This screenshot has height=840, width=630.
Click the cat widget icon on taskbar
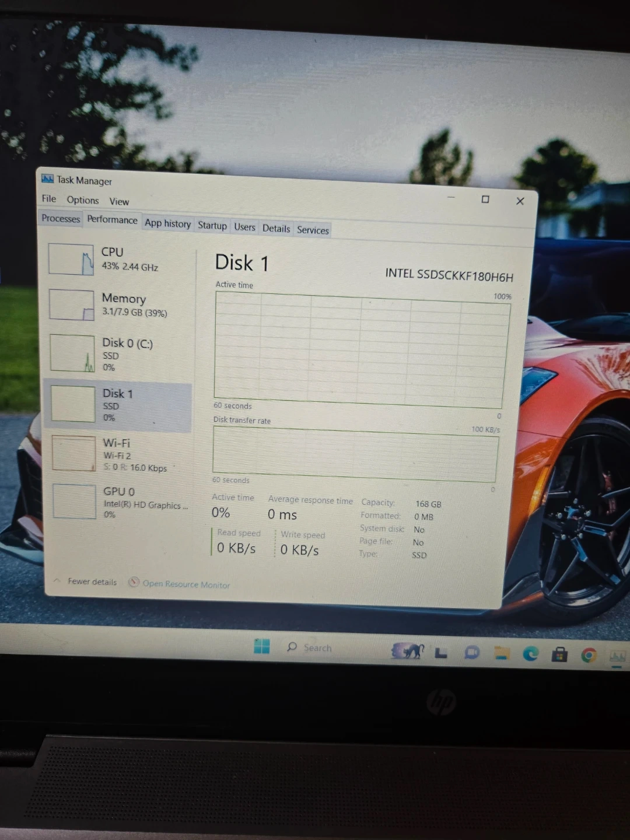(x=408, y=650)
